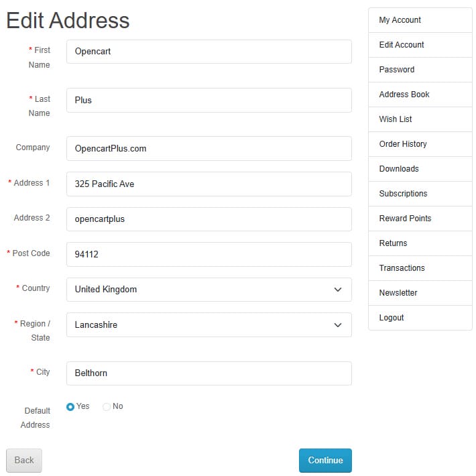Image resolution: width=476 pixels, height=476 pixels.
Task: Click the Address 1 input field
Action: click(209, 184)
